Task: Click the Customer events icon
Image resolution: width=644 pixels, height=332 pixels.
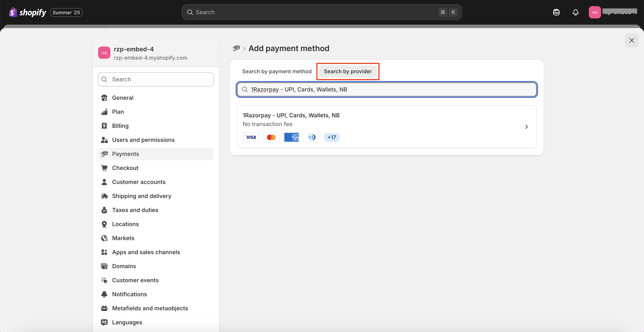Action: 104,280
